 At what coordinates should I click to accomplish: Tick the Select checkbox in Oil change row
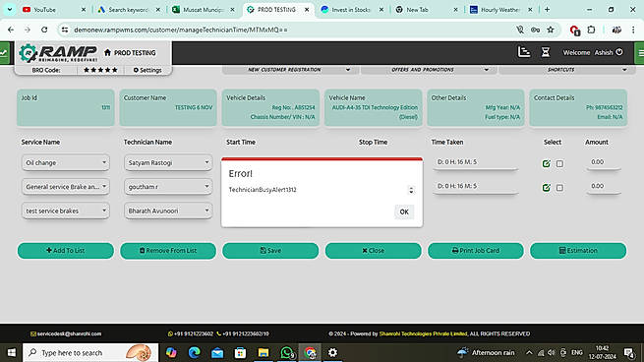point(559,163)
